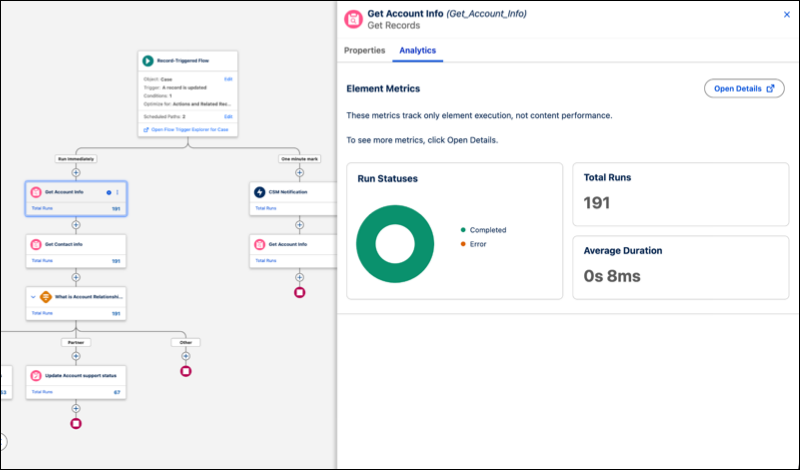Click the Total Runs 191 metric card
The width and height of the screenshot is (800, 470).
pos(681,194)
